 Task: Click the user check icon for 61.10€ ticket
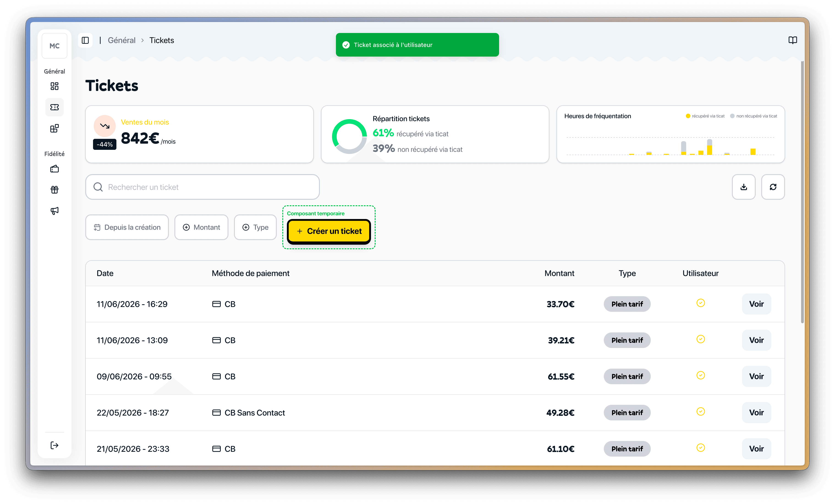[700, 448]
